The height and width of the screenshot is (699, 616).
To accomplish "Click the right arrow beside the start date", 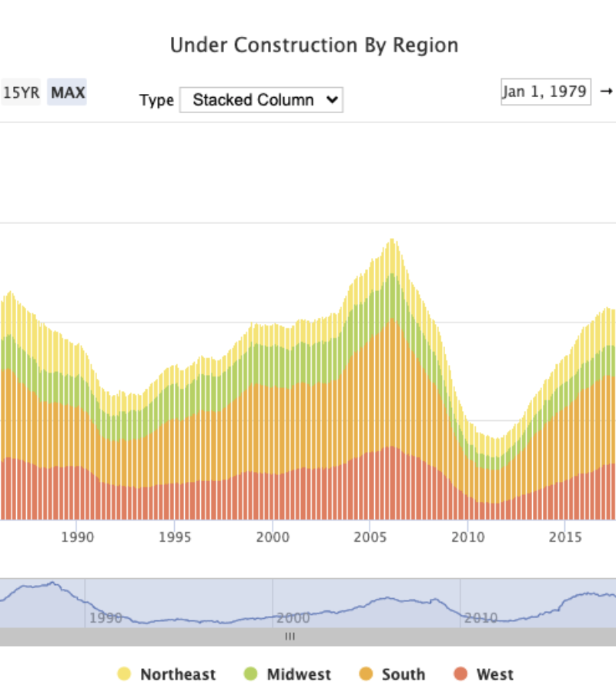I will (606, 92).
